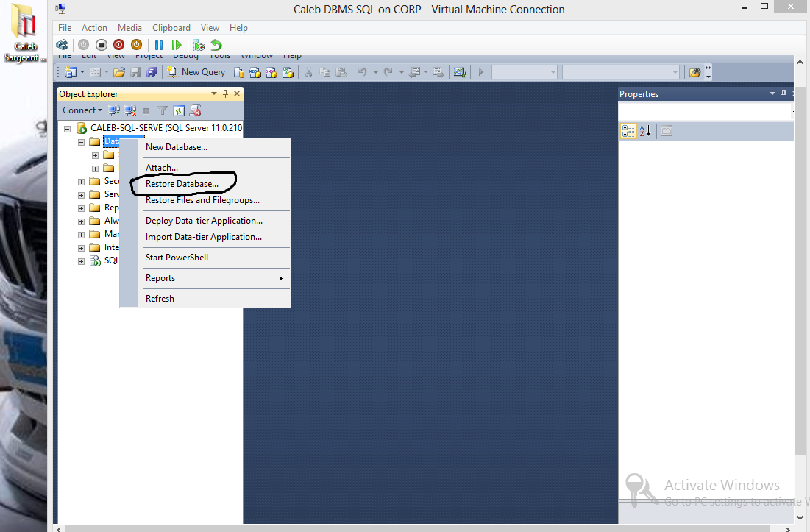Click the Start Debugging play triangle
The width and height of the screenshot is (810, 532).
pyautogui.click(x=481, y=72)
